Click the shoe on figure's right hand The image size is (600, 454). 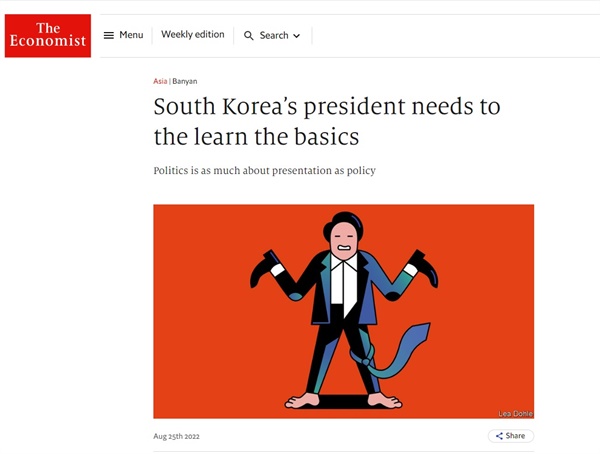[x=266, y=267]
